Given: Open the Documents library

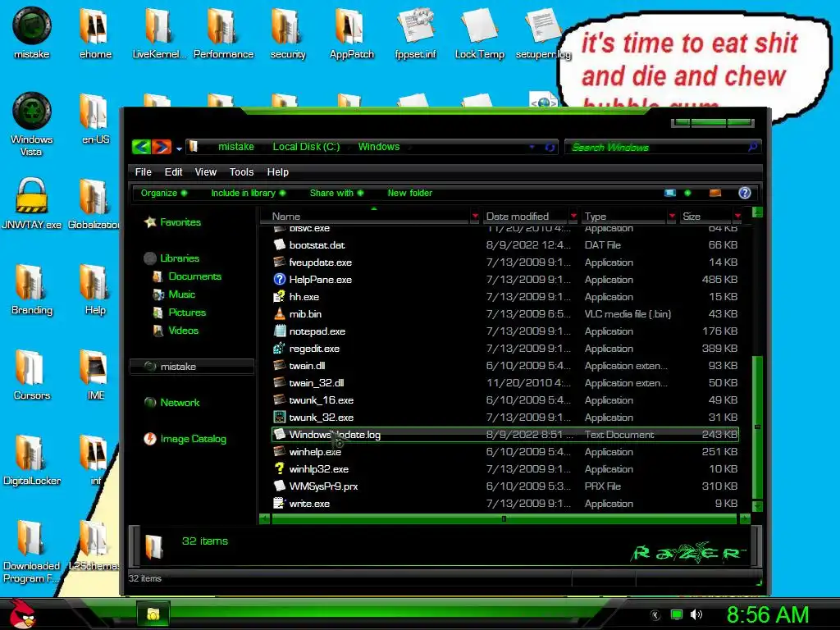Looking at the screenshot, I should (x=187, y=276).
